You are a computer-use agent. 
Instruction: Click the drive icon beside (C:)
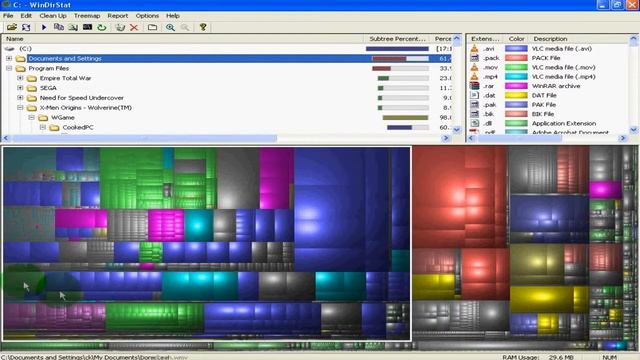point(10,49)
